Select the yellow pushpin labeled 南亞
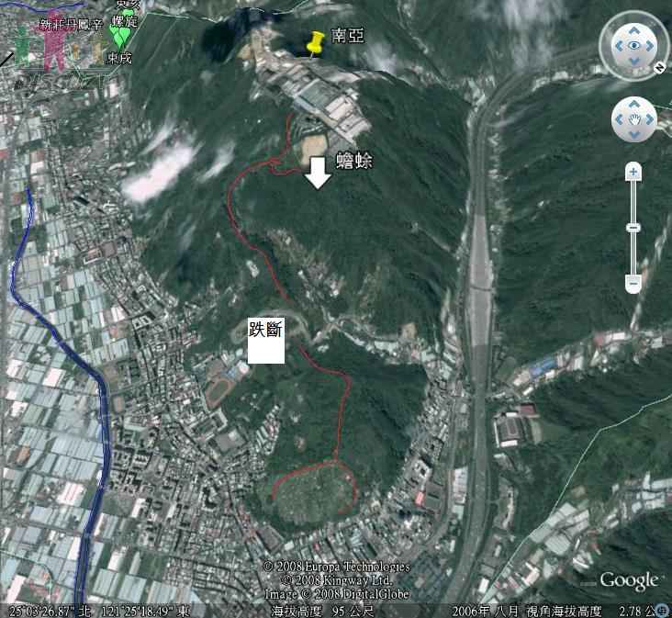This screenshot has width=672, height=618. pos(315,44)
